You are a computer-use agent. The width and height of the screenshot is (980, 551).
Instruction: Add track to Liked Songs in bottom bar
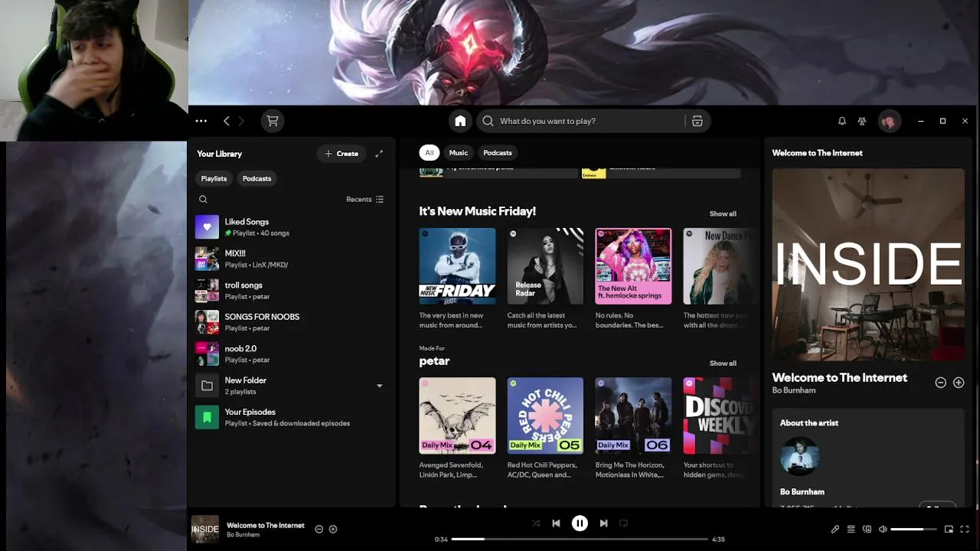click(x=333, y=529)
